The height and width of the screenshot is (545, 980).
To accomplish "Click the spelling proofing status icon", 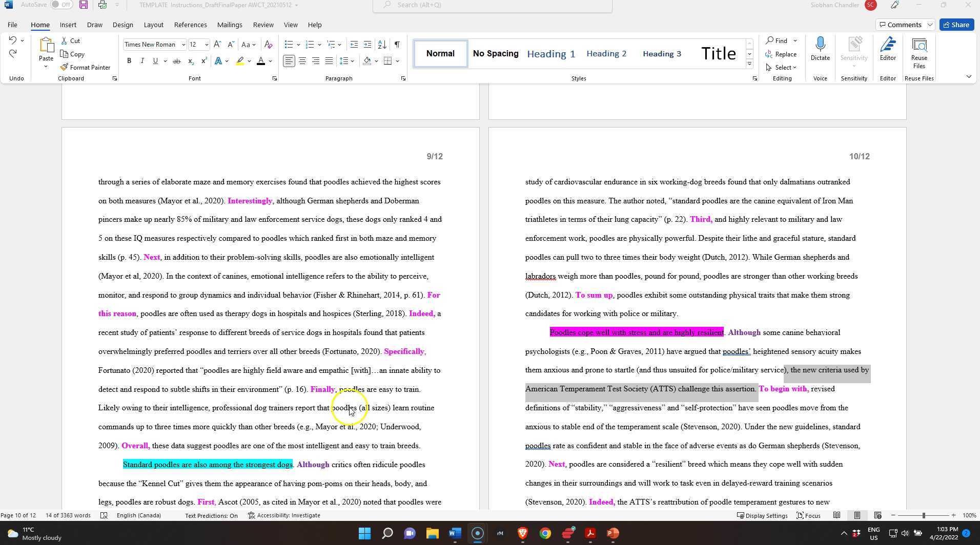I will tap(104, 515).
